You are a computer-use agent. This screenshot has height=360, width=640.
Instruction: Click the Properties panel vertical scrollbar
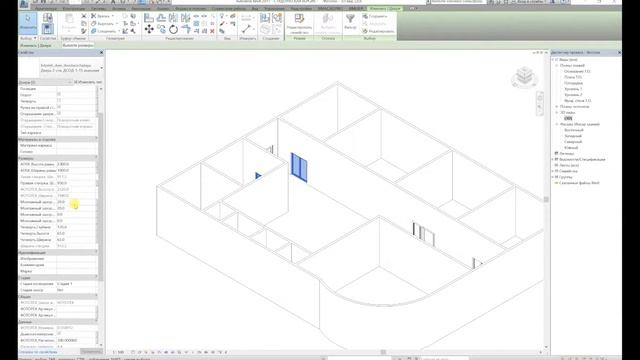100,196
